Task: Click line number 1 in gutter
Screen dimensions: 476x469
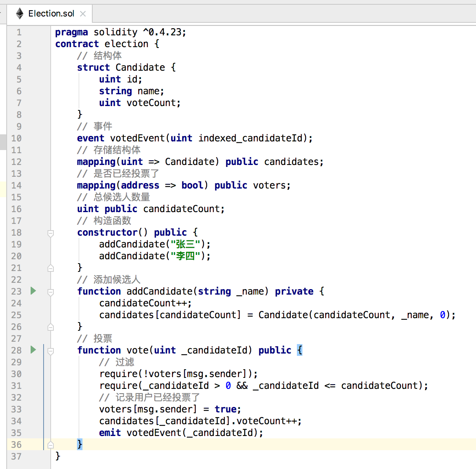Action: tap(19, 32)
